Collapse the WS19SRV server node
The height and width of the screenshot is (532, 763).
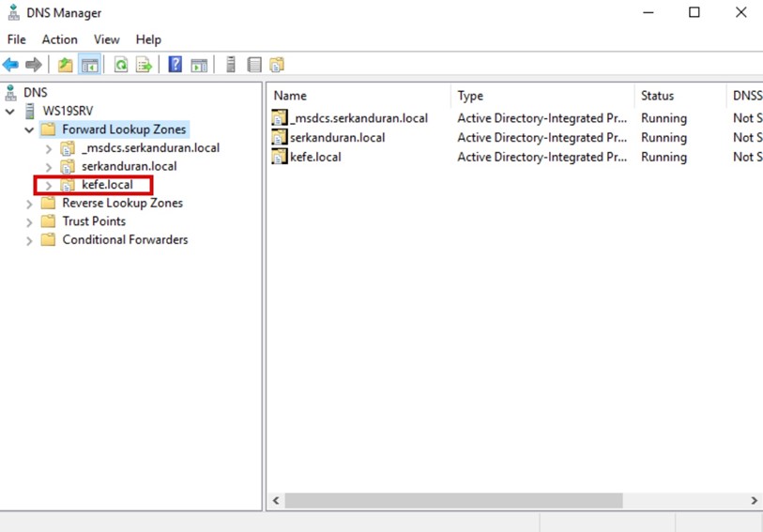pyautogui.click(x=9, y=112)
